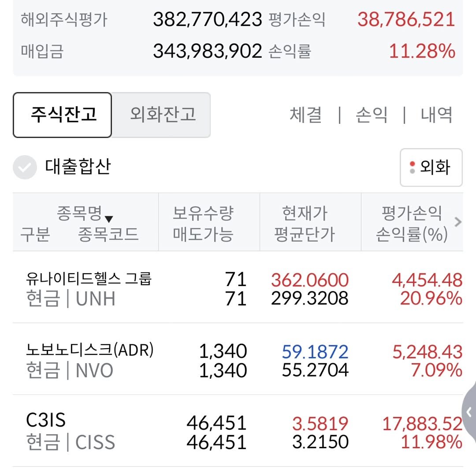View the 내역 link
This screenshot has height=476, width=476.
[436, 115]
